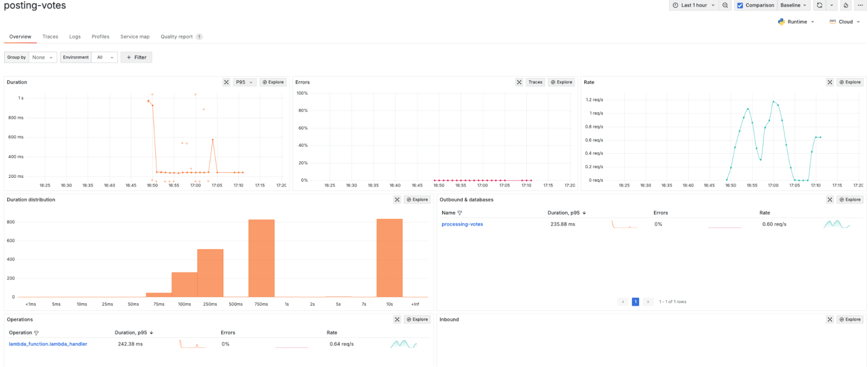The image size is (868, 367).
Task: Click the X icon on Outbound & databases panel
Action: click(x=830, y=200)
